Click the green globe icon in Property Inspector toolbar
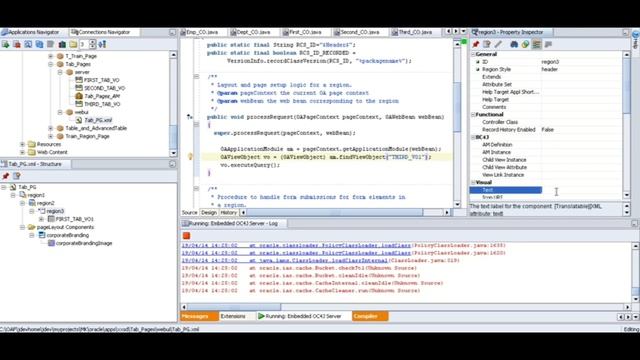The height and width of the screenshot is (360, 640). 525,44
